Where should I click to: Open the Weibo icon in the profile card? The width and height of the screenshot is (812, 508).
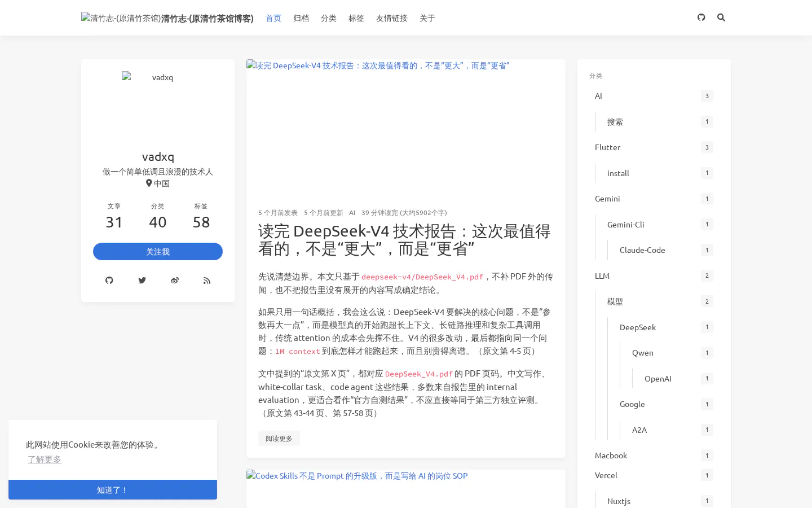175,281
